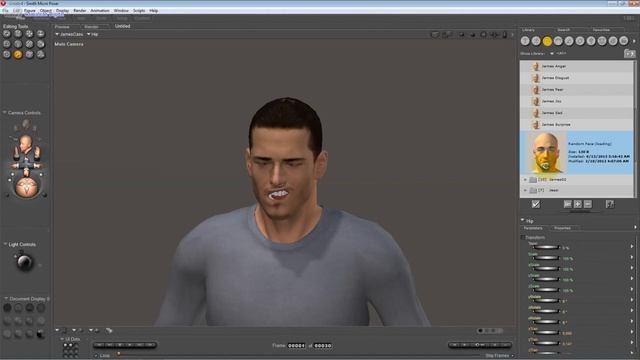
Task: Open the Taper dial options arrow
Action: (x=632, y=247)
